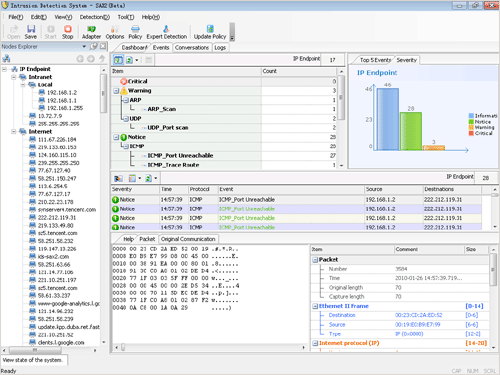Collapse the Ethernet II Frame section
The height and width of the screenshot is (375, 500).
(315, 306)
